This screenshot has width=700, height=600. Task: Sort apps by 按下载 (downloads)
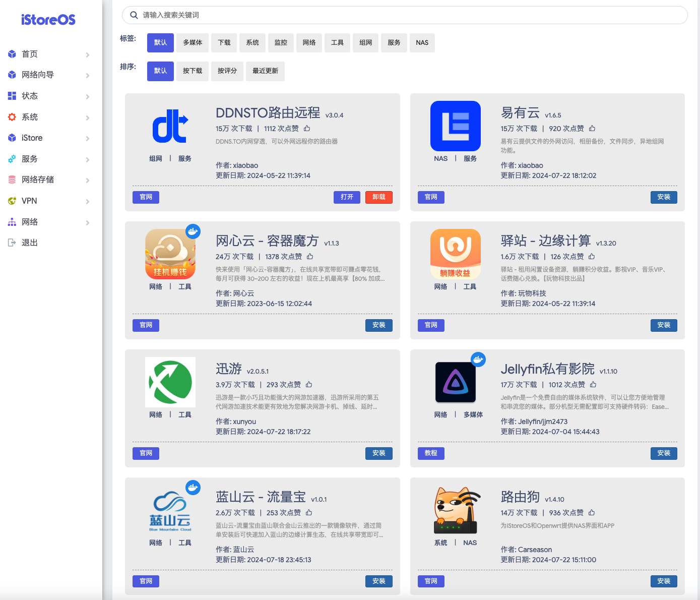coord(192,71)
